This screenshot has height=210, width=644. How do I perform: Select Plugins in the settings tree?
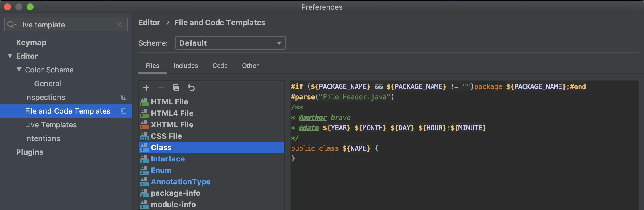(x=30, y=152)
